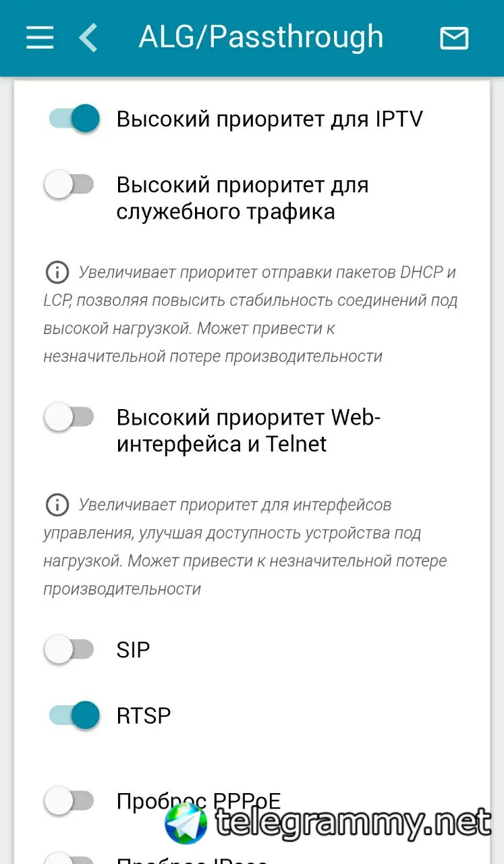
Task: Turn on the SIP switch
Action: click(69, 649)
